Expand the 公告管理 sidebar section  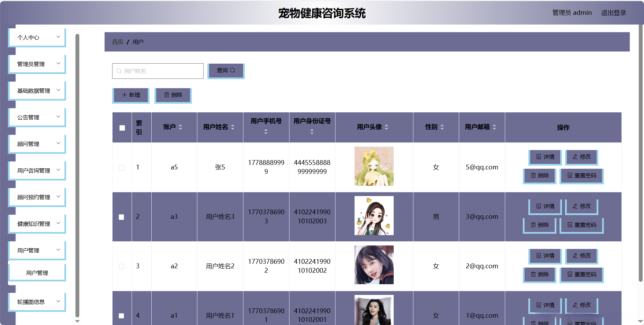point(37,117)
